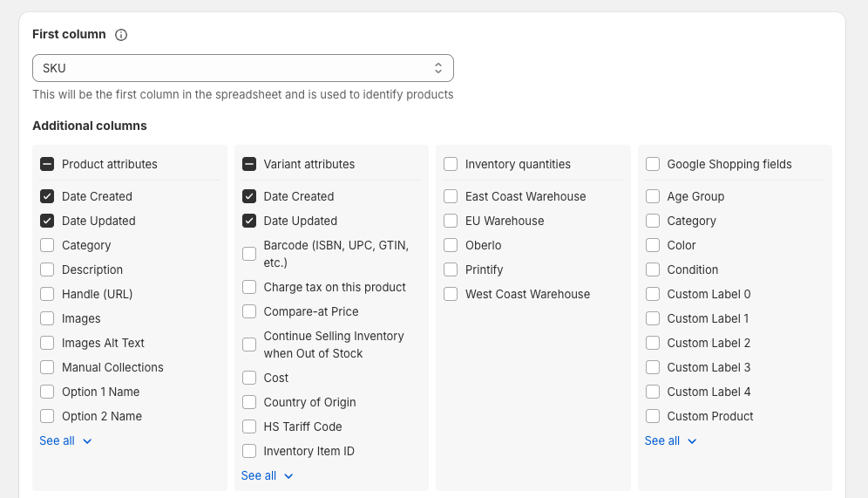This screenshot has height=498, width=868.
Task: Expand See all under Google Shopping fields
Action: click(670, 441)
